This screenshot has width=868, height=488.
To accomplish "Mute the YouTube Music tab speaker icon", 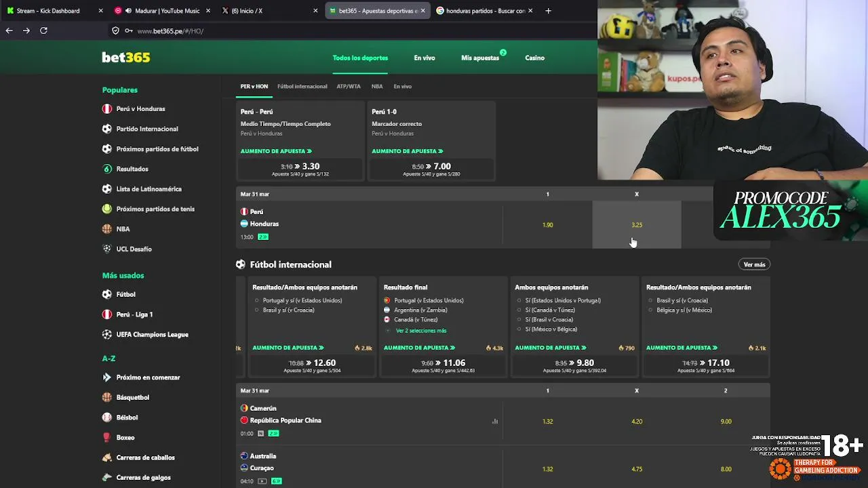I will click(x=128, y=11).
